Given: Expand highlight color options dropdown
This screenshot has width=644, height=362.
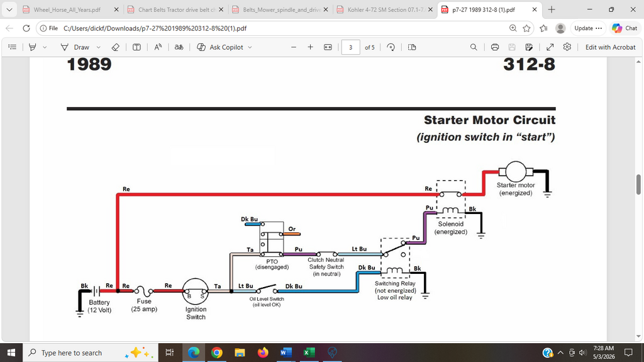Looking at the screenshot, I should click(45, 47).
